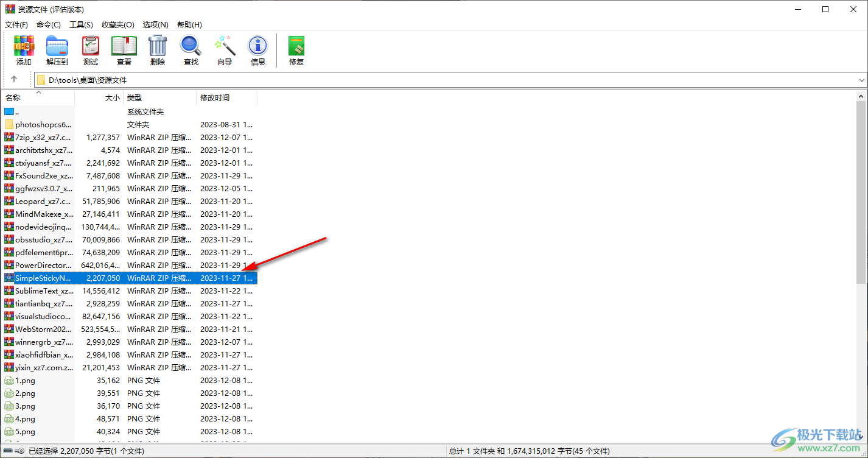Select the MindMakexe_x archive row
The image size is (868, 458).
[x=130, y=214]
